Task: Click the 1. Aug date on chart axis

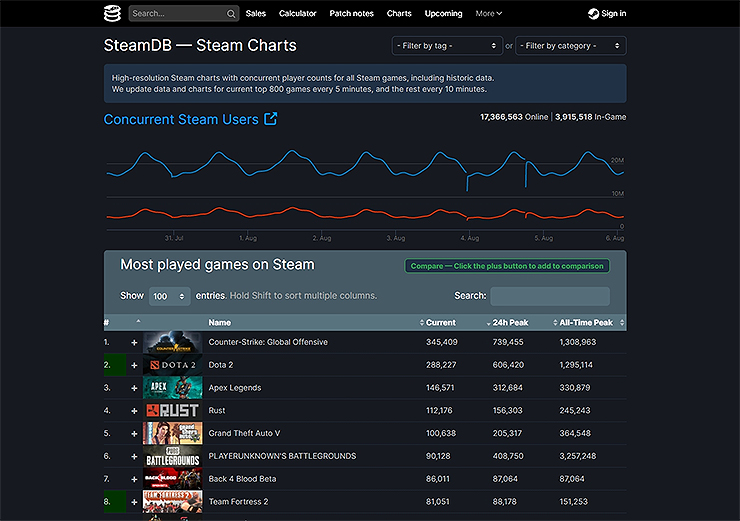Action: tap(248, 238)
